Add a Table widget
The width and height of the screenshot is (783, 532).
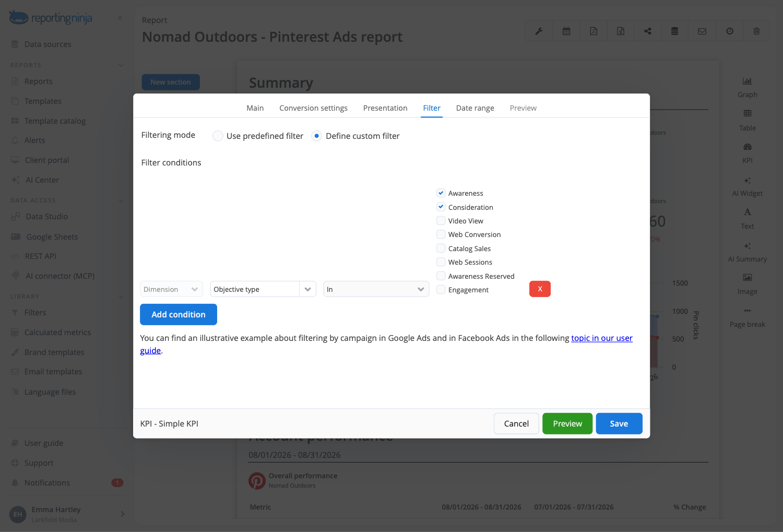coord(748,121)
